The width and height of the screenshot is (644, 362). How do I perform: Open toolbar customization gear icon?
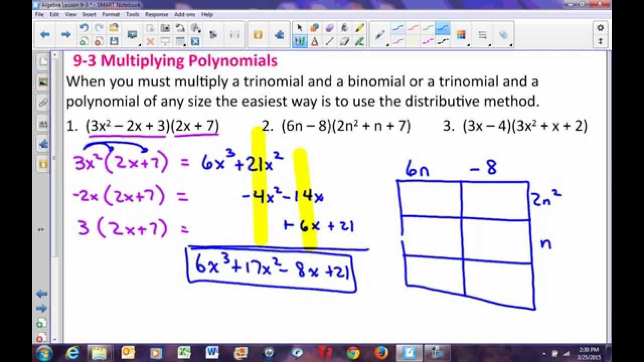pos(600,28)
